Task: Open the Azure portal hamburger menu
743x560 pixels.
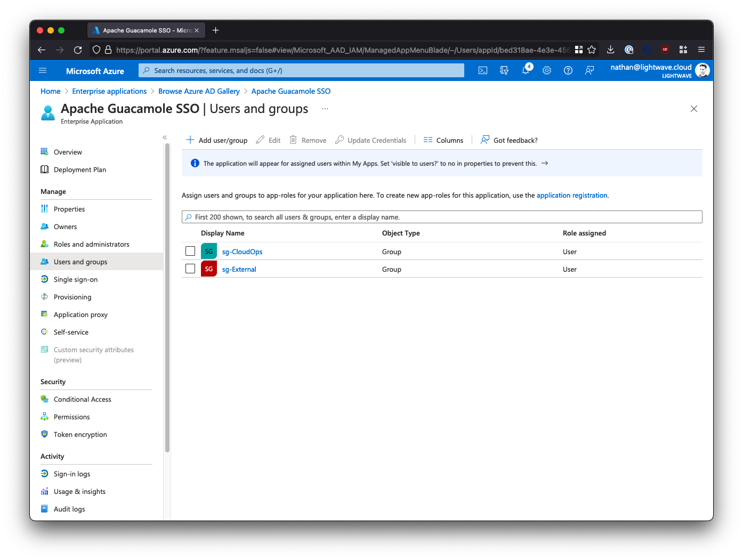Action: [x=43, y=70]
